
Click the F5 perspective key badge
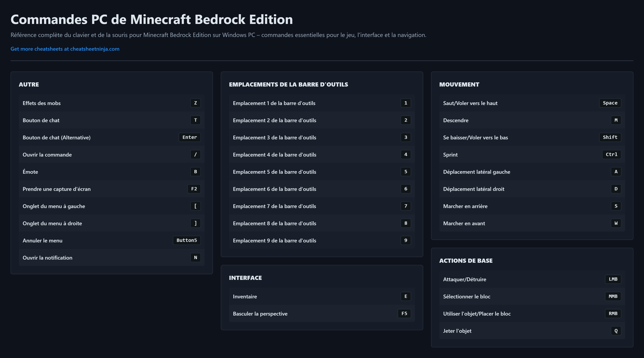click(404, 314)
